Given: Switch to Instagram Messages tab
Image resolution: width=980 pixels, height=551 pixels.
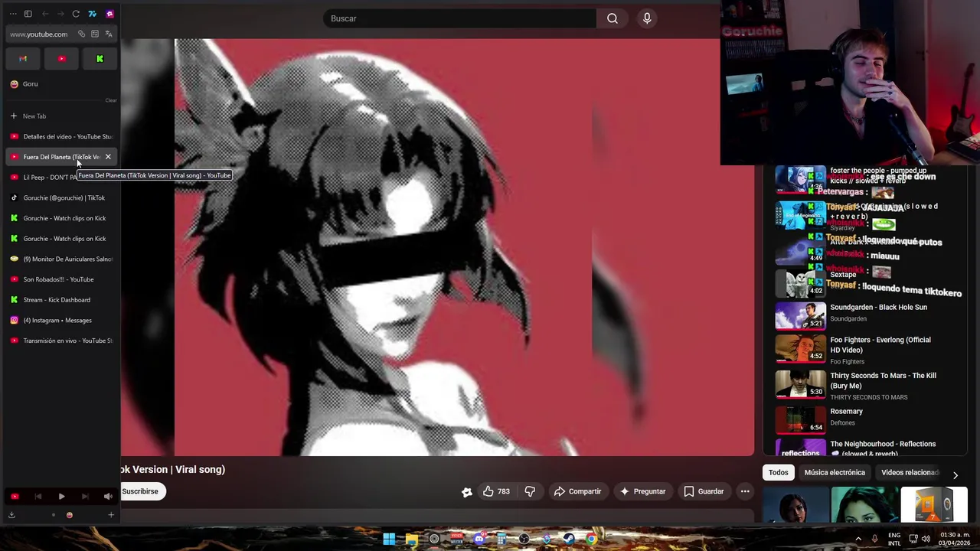Looking at the screenshot, I should coord(60,320).
